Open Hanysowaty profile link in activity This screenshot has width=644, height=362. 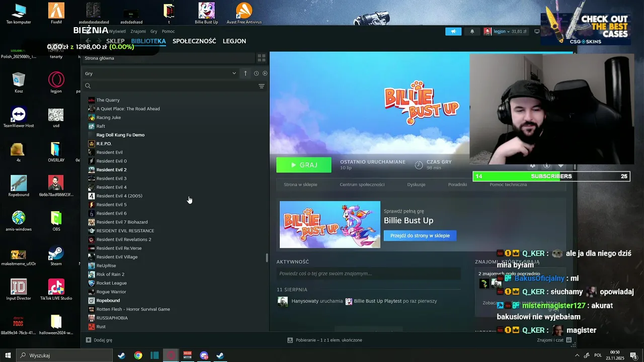305,301
